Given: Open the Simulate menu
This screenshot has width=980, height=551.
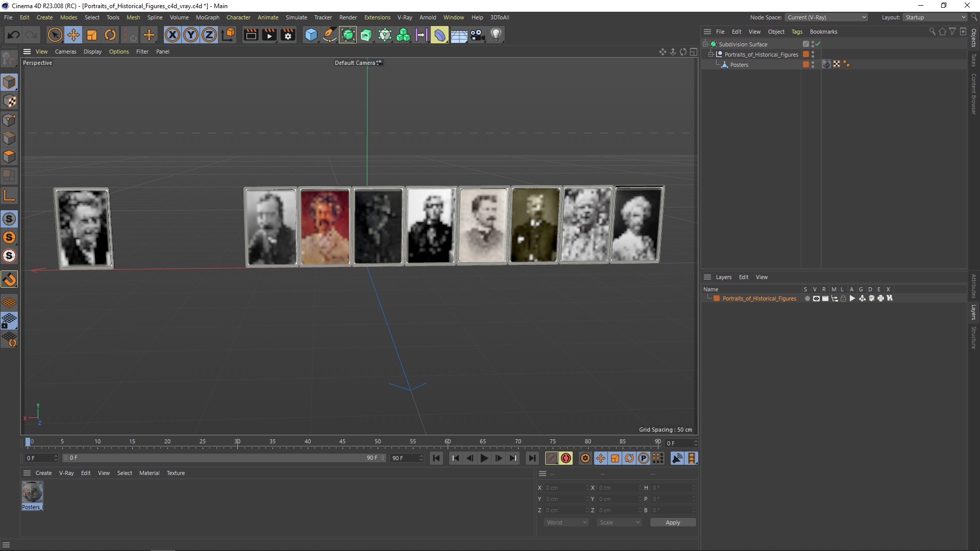Looking at the screenshot, I should pos(296,17).
